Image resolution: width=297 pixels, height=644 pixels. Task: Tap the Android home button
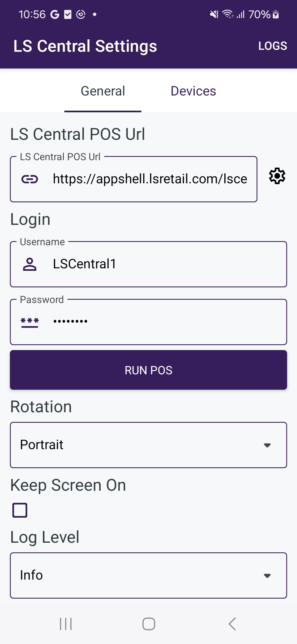[148, 624]
